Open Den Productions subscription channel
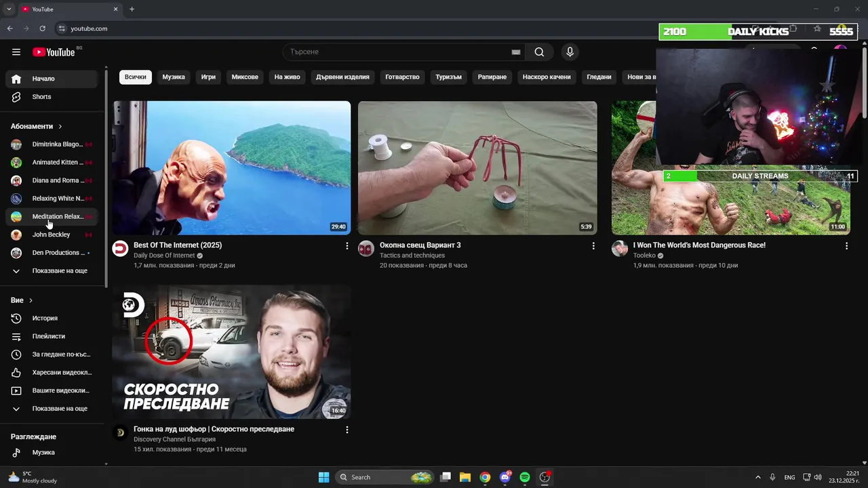The image size is (868, 488). 52,253
